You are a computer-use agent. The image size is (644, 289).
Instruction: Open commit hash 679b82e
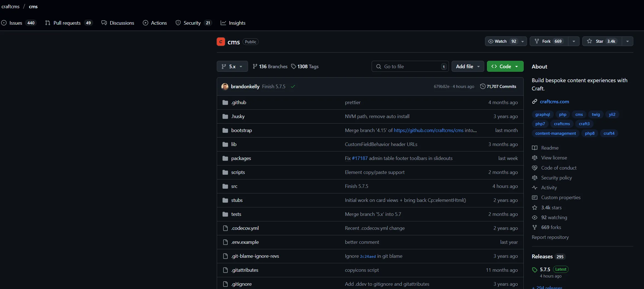(441, 87)
